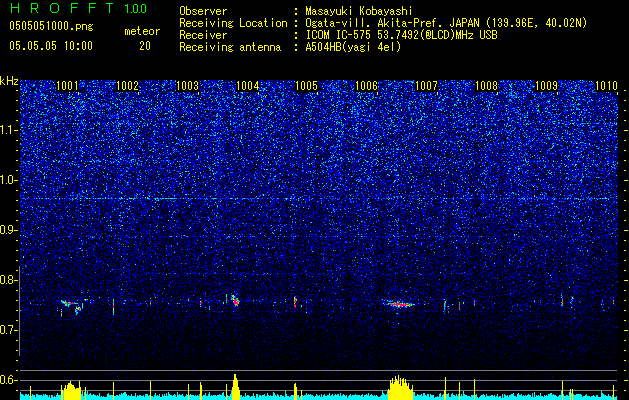Click the yellow power hump below 1001
629x400 pixels.
[x=71, y=390]
